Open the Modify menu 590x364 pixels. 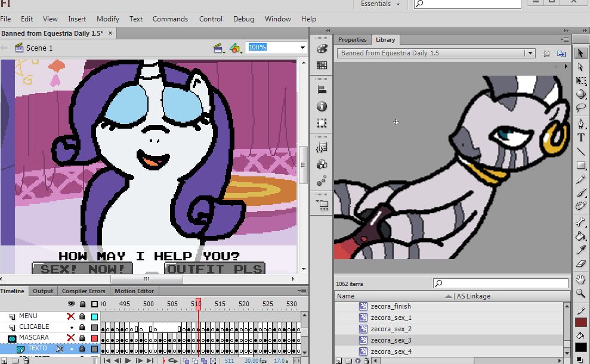(108, 19)
